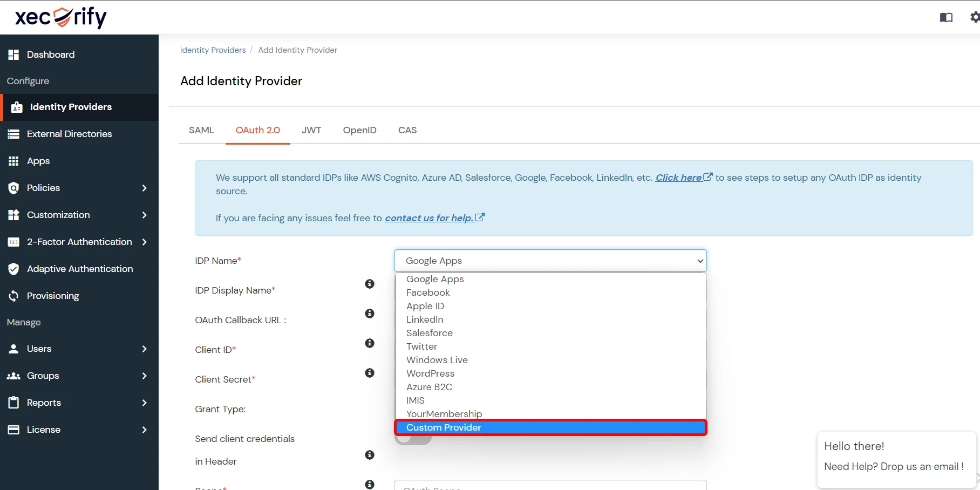This screenshot has height=490, width=980.
Task: Switch to the OAuth 2.0 tab
Action: tap(258, 130)
